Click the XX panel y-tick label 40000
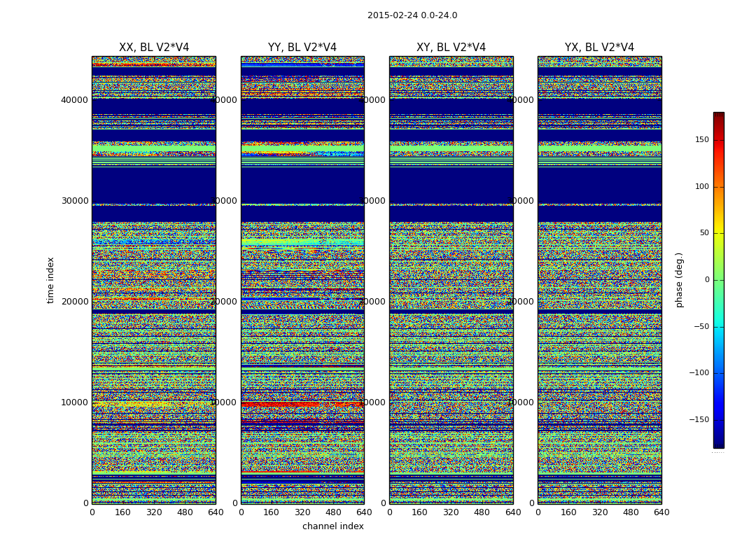This screenshot has height=560, width=735. click(74, 100)
